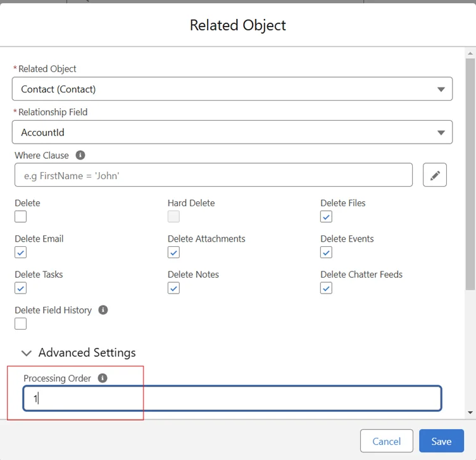This screenshot has height=460, width=476.
Task: Click the Where Clause info icon
Action: tap(80, 155)
